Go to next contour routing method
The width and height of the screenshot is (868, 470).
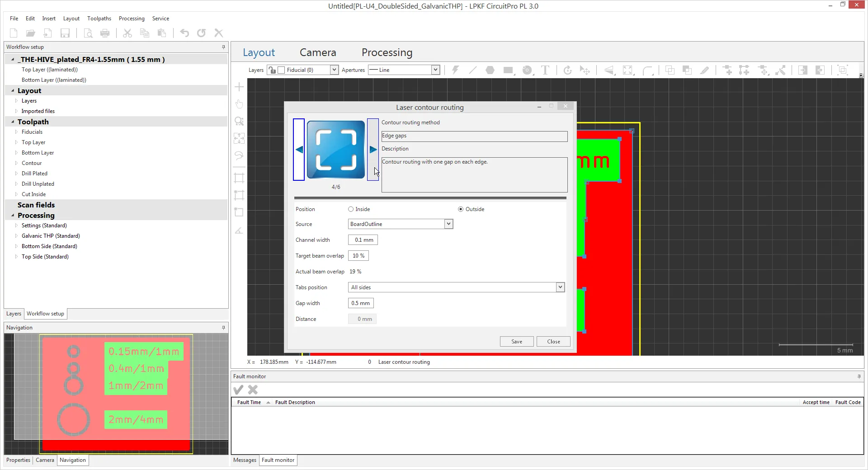click(373, 150)
